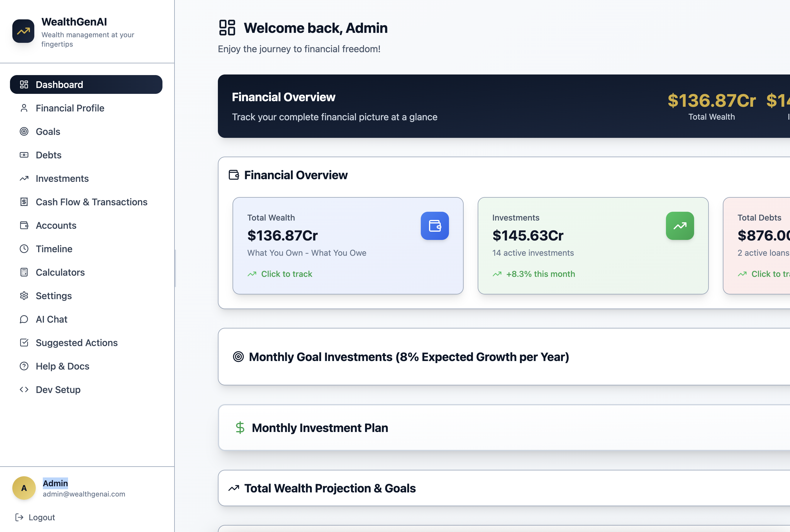Open the AI Chat speech-bubble icon

24,319
